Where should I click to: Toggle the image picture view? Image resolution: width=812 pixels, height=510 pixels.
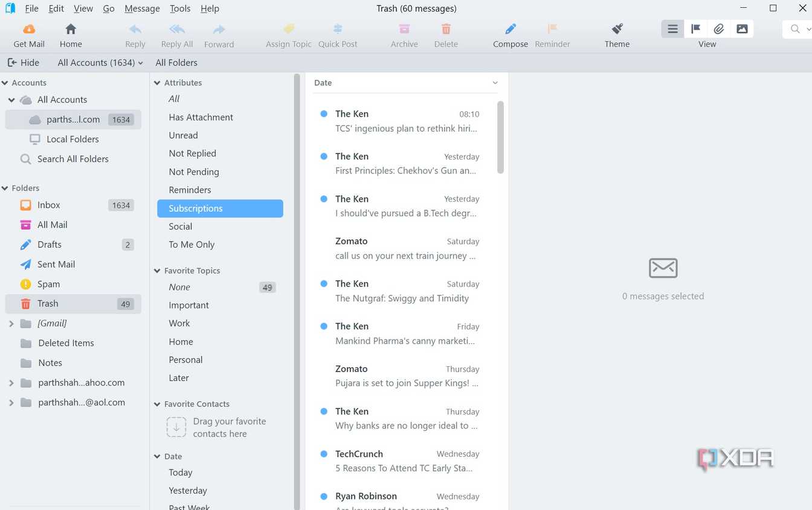[x=742, y=29]
